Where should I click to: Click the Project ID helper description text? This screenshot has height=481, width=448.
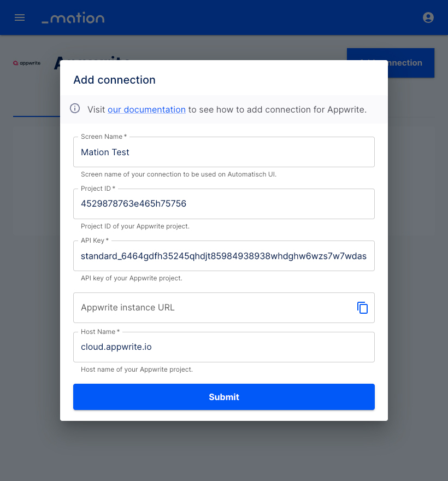[135, 226]
